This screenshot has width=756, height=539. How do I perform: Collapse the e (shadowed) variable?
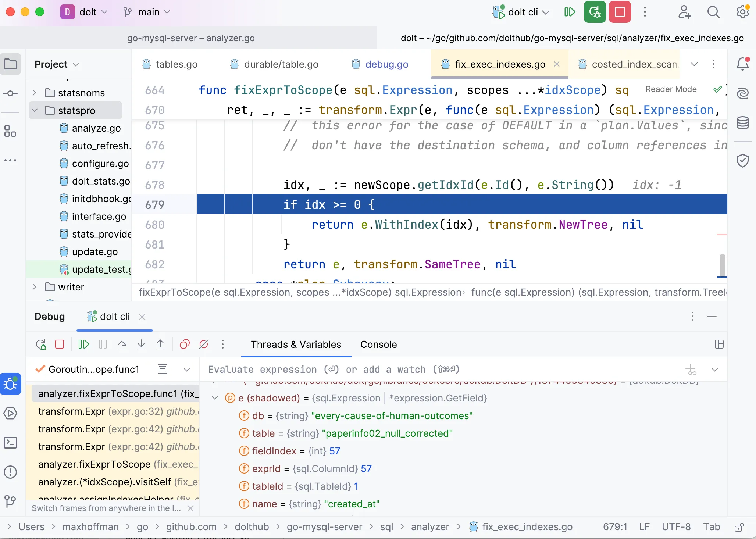click(x=215, y=398)
